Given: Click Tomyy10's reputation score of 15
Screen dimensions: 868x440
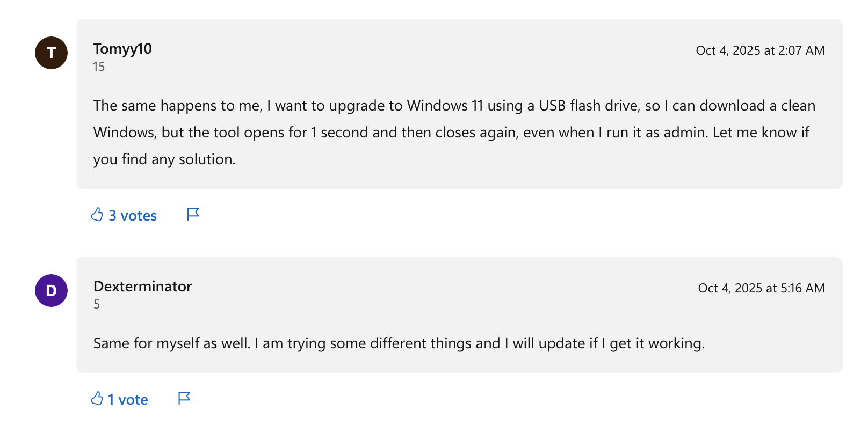Looking at the screenshot, I should [x=99, y=67].
